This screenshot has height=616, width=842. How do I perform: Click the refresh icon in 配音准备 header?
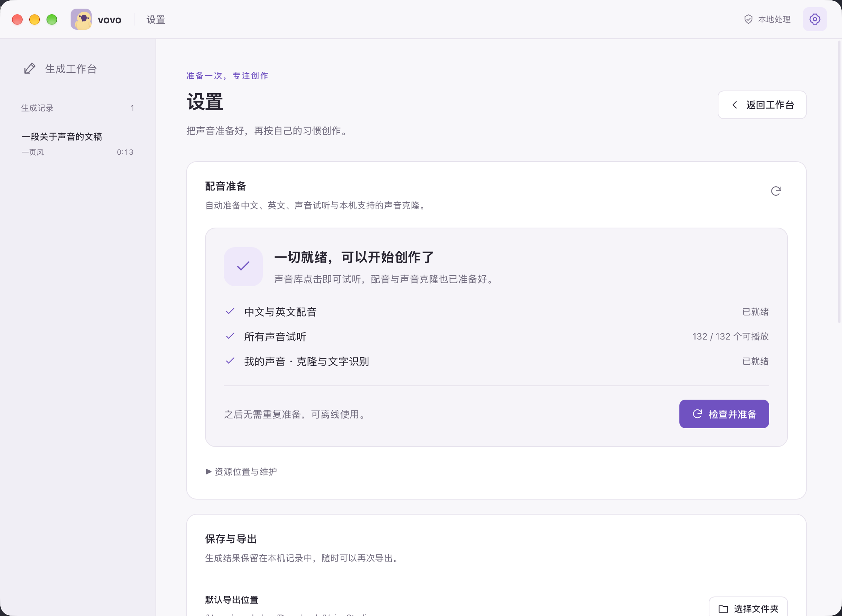[776, 191]
